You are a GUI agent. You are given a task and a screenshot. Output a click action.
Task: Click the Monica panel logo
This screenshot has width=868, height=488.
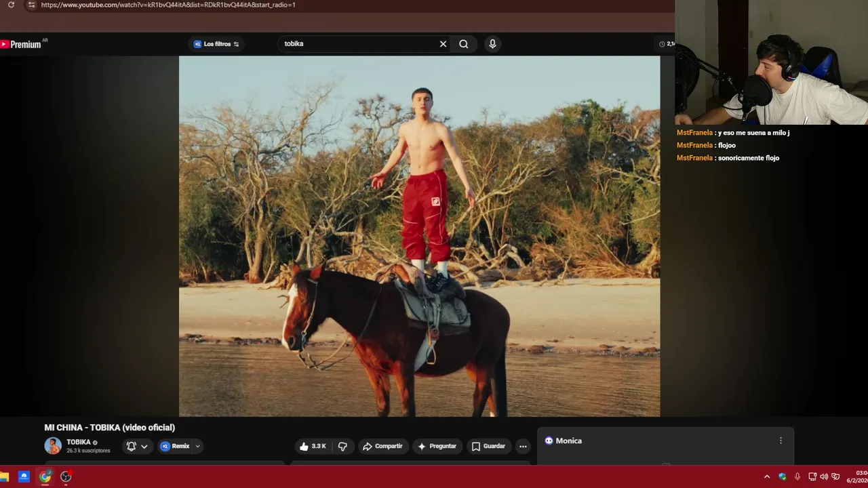tap(549, 441)
